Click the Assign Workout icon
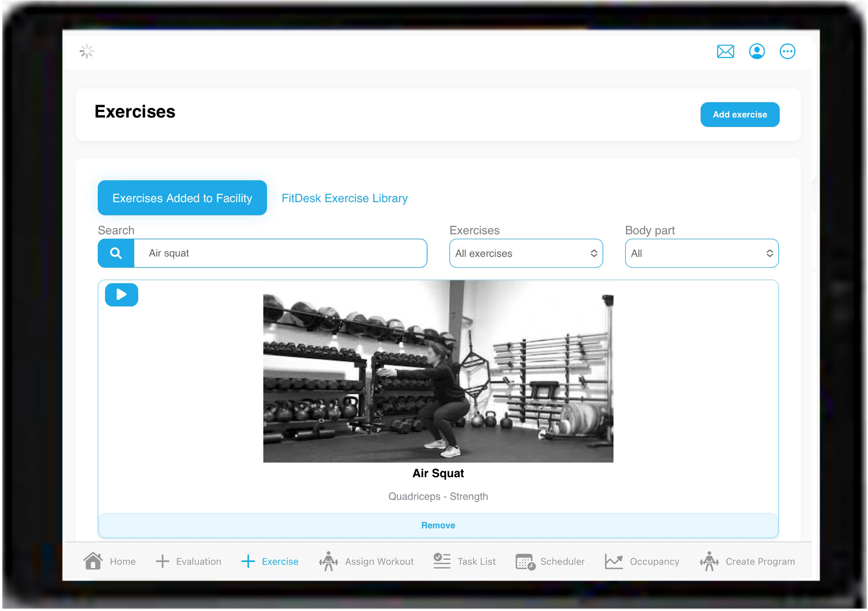Viewport: 868px width, 611px height. click(x=328, y=561)
